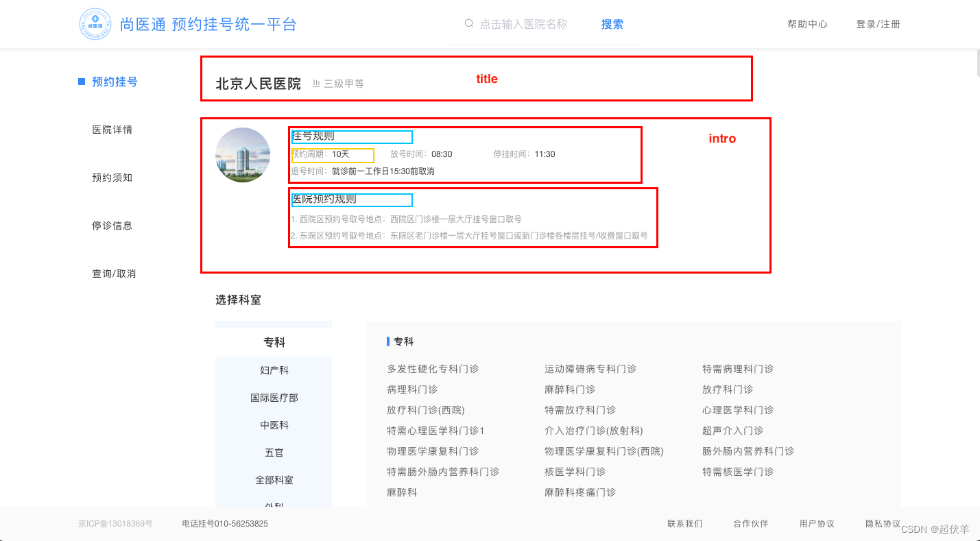
Task: Click 就诊前一工作日15:30前取消 text
Action: 383,171
